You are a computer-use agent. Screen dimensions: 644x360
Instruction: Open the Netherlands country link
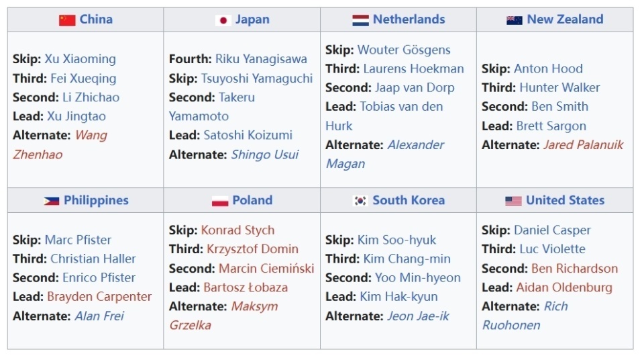(x=409, y=19)
